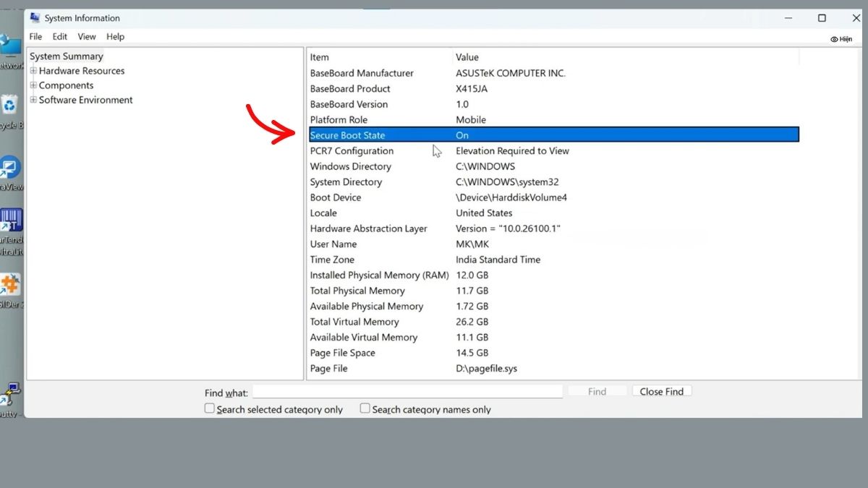
Task: Click the \Device\HarddiskVolume4 value
Action: coord(511,197)
